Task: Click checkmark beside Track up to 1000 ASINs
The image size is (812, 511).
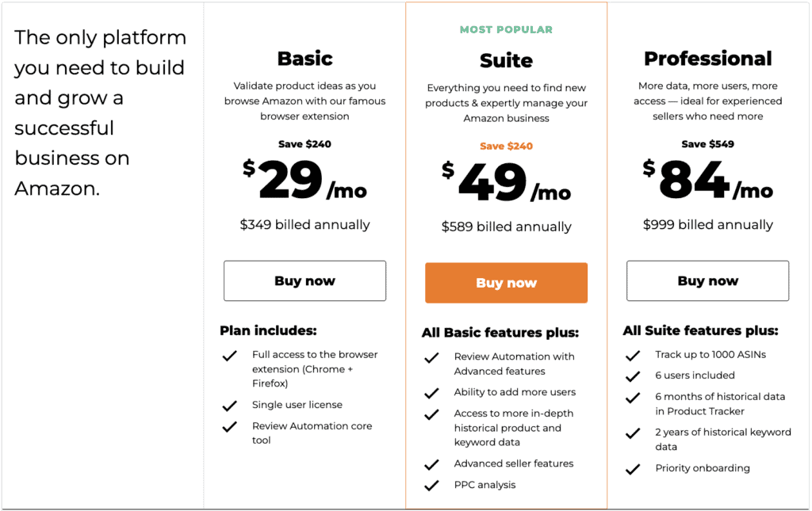Action: click(x=632, y=356)
